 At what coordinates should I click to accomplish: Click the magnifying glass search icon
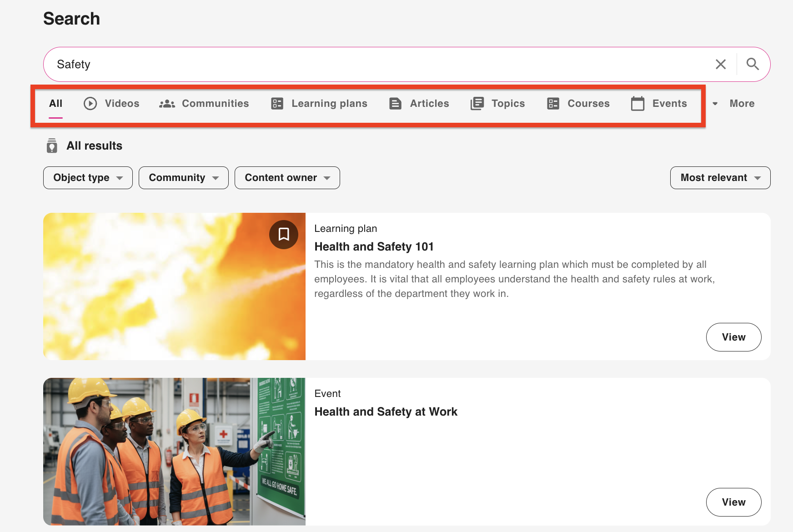tap(753, 64)
